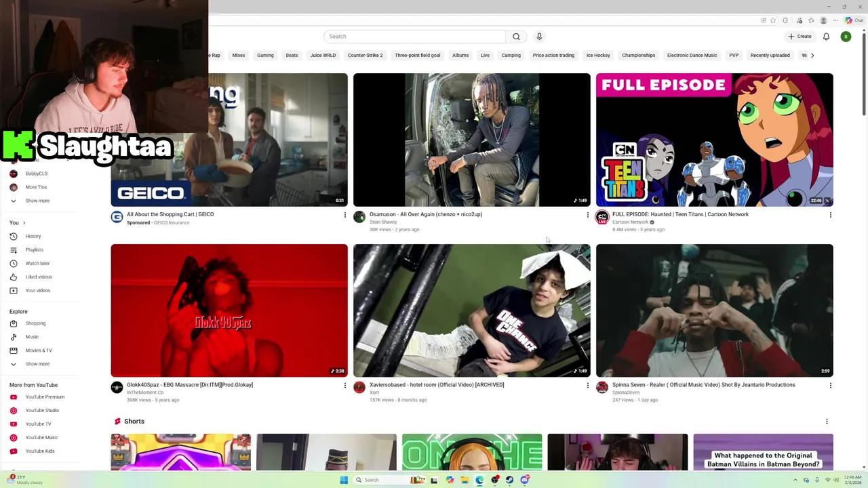Open the Cartoon Network channel avatar
Viewport: 868px width, 488px height.
[601, 217]
